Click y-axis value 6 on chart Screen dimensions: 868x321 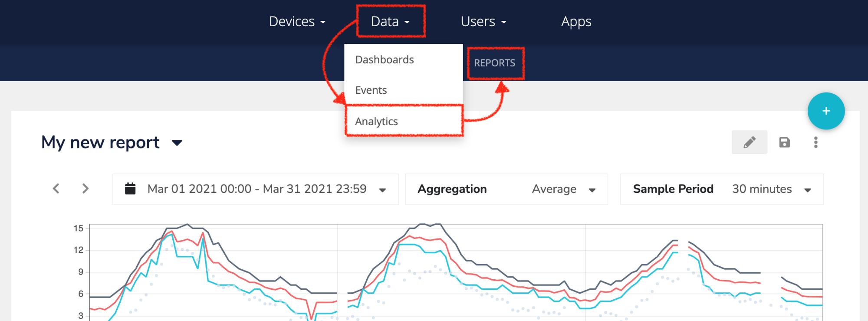click(x=81, y=294)
